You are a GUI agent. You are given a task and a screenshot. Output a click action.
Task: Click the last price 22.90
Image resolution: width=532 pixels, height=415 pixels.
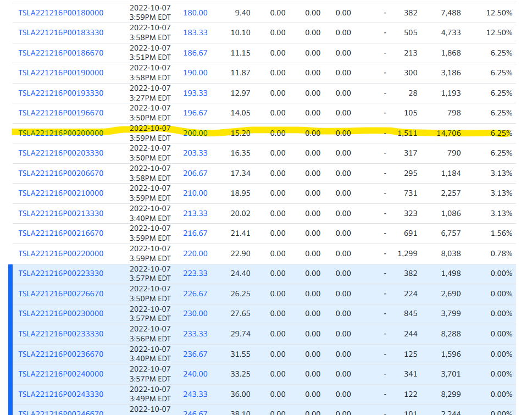pyautogui.click(x=241, y=253)
